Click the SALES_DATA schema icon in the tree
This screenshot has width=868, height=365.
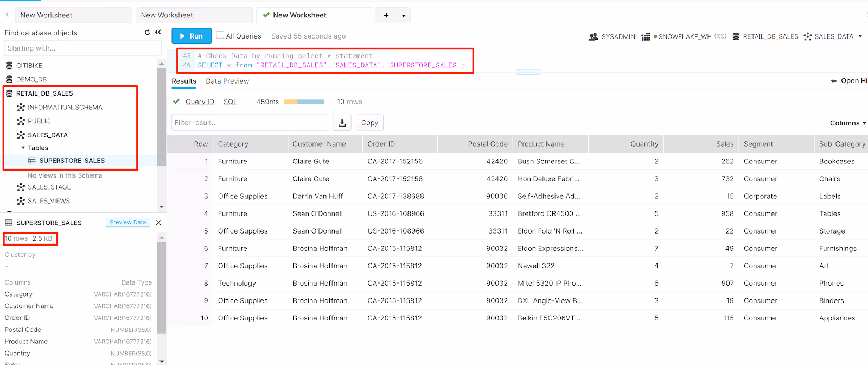click(21, 135)
